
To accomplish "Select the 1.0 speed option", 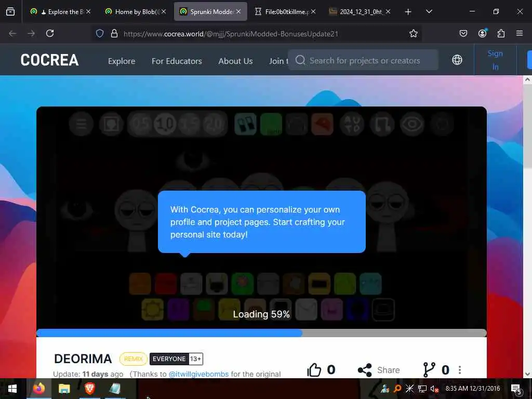I will [x=165, y=124].
